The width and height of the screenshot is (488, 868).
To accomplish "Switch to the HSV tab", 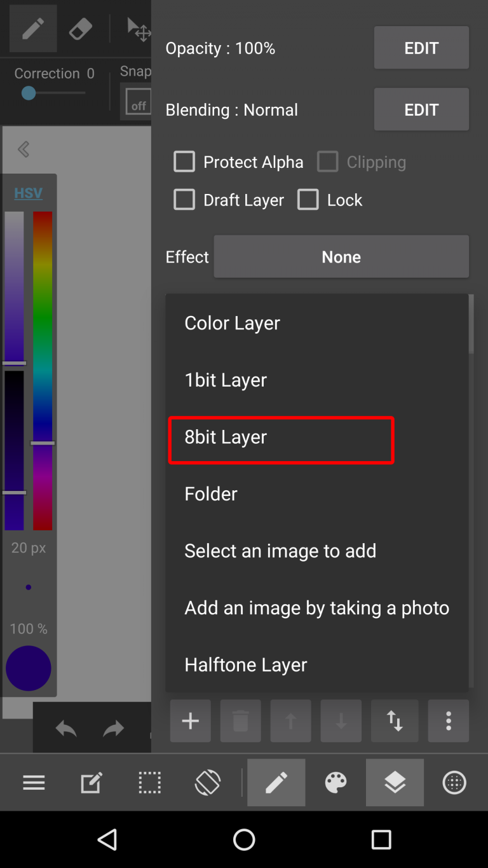I will pos(28,193).
